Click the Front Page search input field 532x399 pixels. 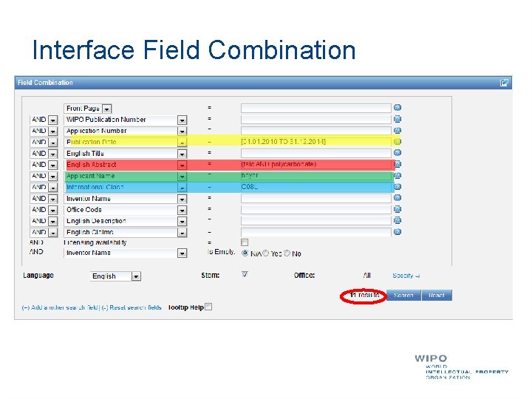pos(316,108)
